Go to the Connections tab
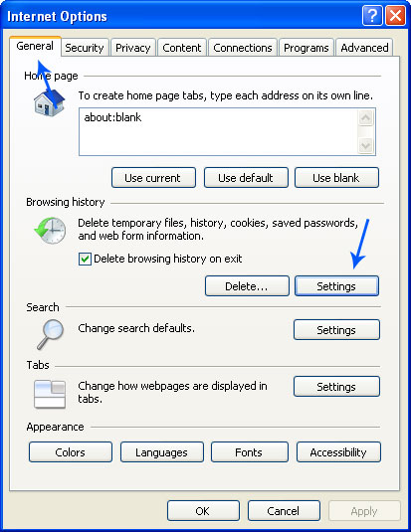Viewport: 411px width, 532px height. (243, 48)
